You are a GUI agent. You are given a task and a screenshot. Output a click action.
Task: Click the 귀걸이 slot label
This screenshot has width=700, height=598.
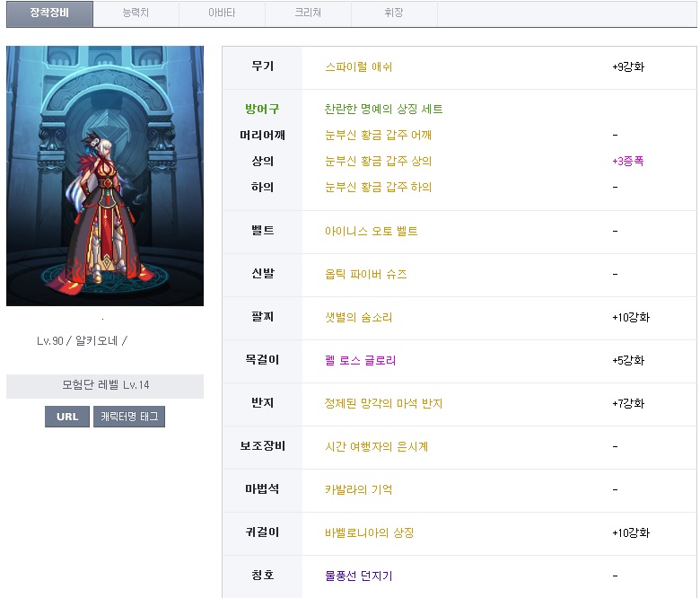262,532
